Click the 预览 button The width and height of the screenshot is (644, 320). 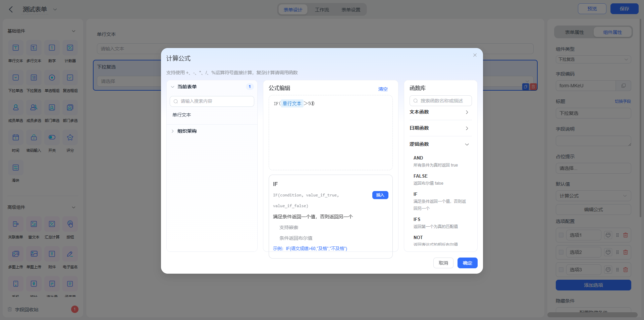tap(592, 9)
